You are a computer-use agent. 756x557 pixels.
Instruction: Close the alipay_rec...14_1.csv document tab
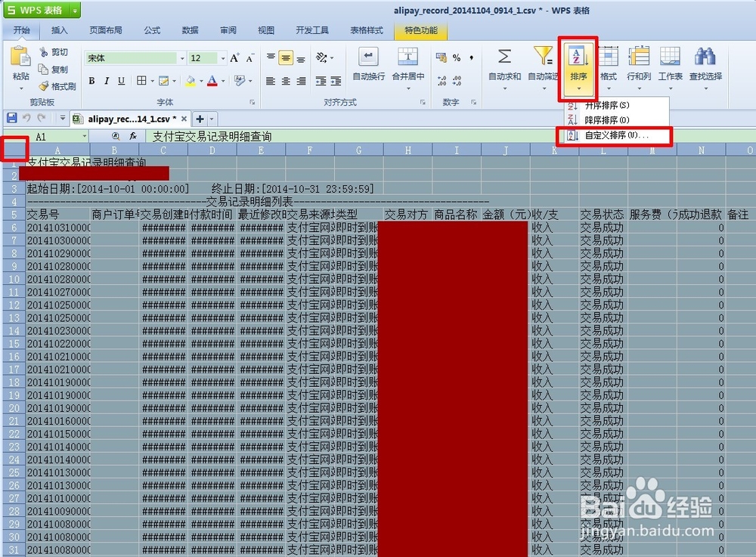184,119
